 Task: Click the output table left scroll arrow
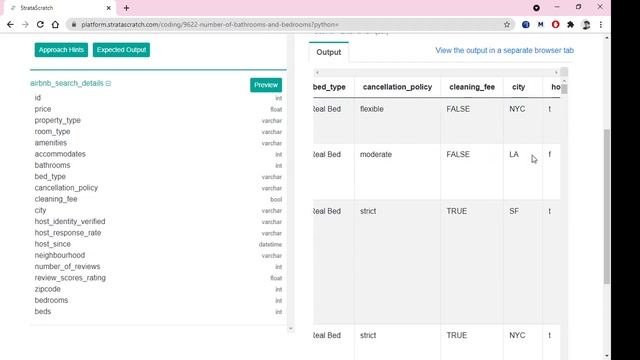317,72
